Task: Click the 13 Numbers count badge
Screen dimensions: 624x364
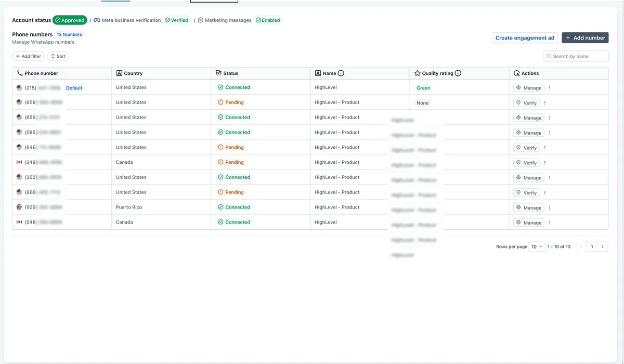Action: click(x=69, y=34)
